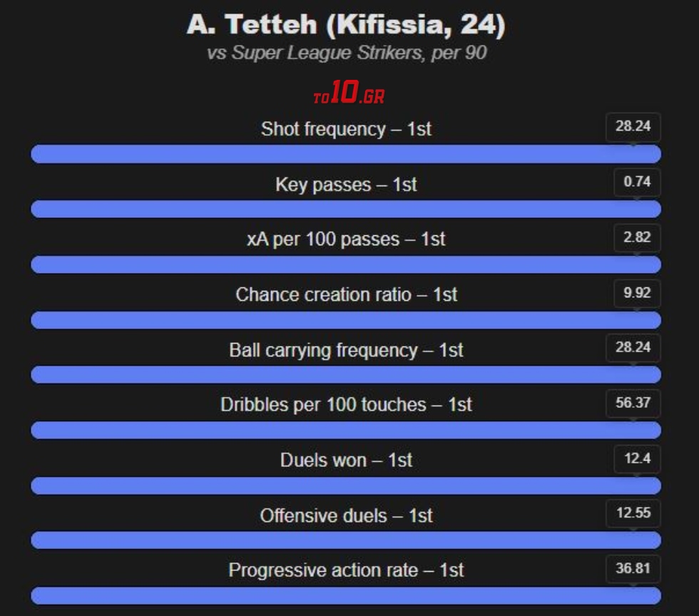The height and width of the screenshot is (616, 699).
Task: Select the Chance creation ratio bar
Action: pyautogui.click(x=346, y=320)
